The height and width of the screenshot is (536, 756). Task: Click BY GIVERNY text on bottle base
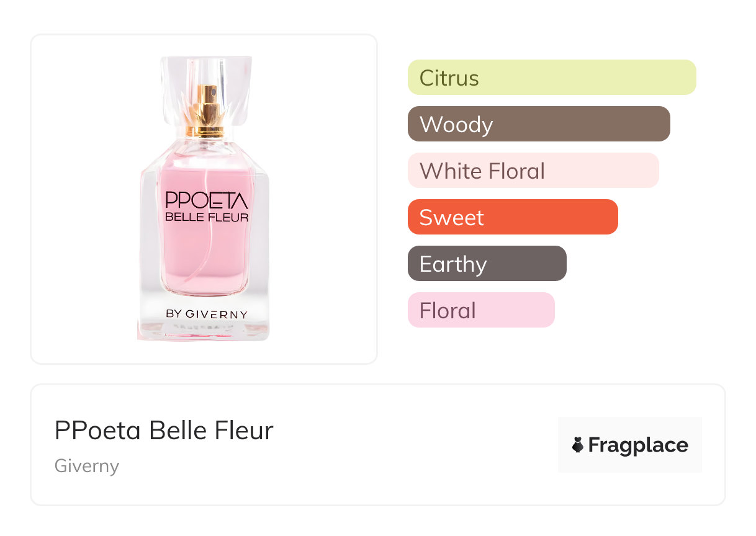pyautogui.click(x=207, y=314)
